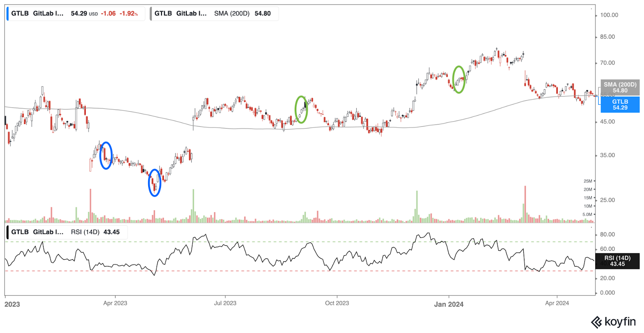Click the 0.000 RSI axis label

point(607,293)
